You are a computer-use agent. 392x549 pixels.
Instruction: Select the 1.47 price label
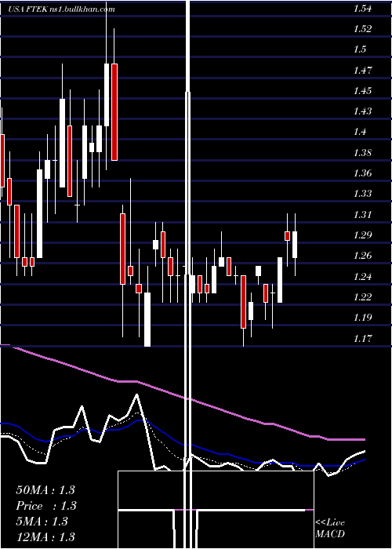[x=362, y=71]
